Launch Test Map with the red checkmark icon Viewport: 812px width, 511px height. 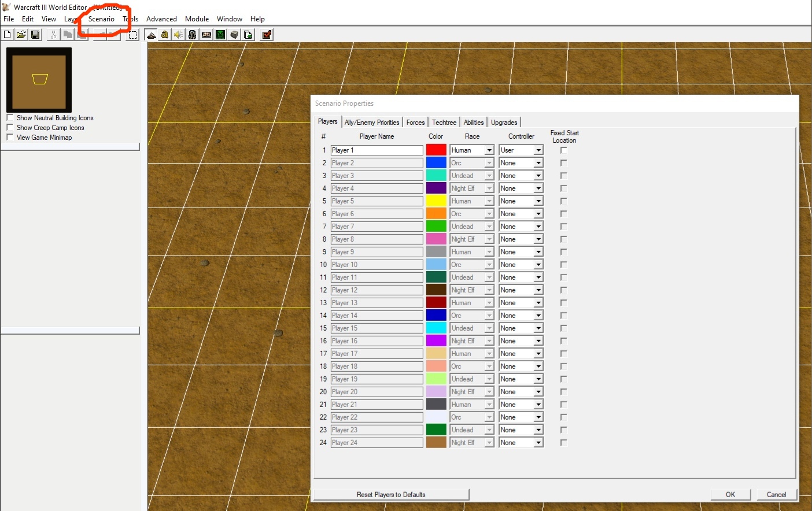click(267, 35)
